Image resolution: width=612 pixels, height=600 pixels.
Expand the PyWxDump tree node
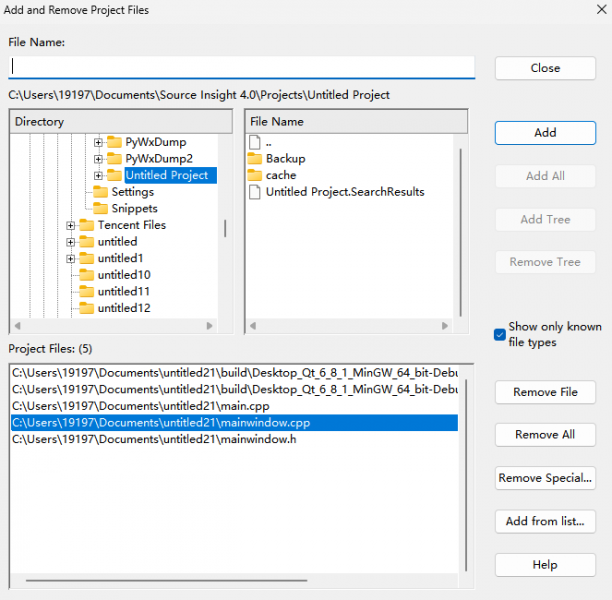[98, 142]
